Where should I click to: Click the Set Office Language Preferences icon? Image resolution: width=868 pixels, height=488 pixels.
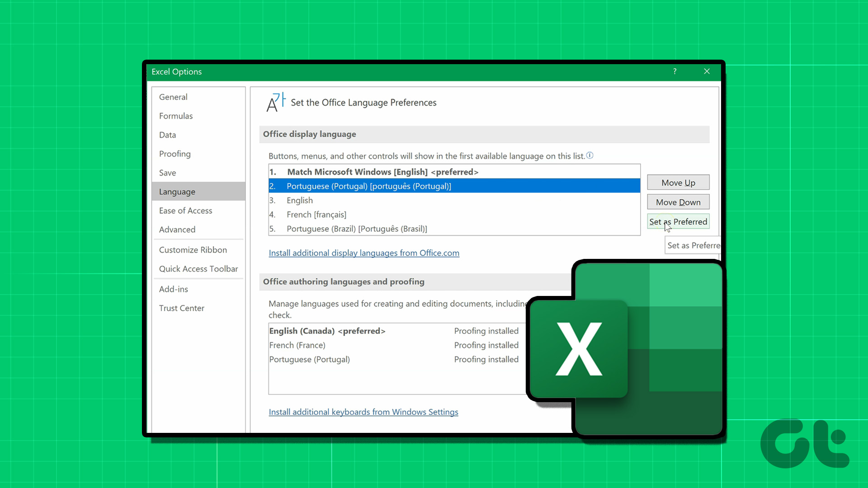(276, 102)
